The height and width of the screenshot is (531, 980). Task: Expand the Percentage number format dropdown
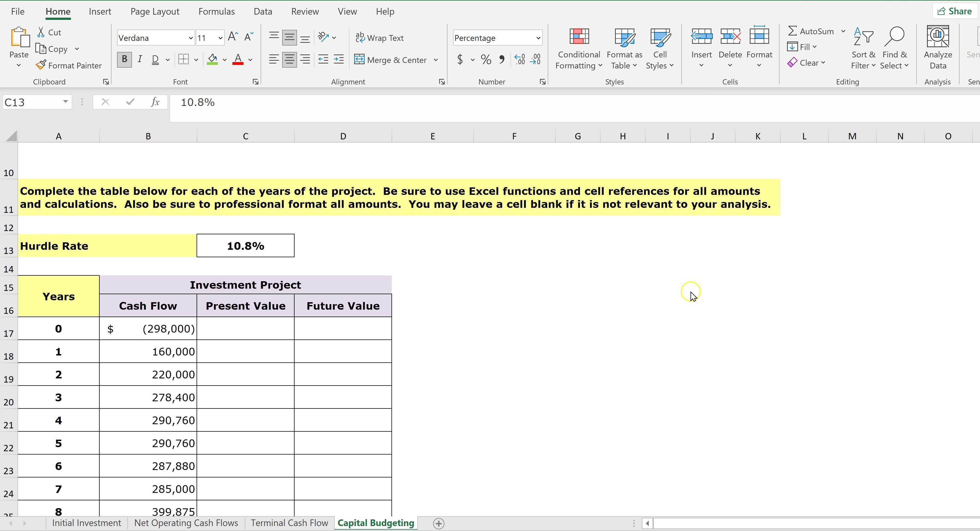click(x=538, y=38)
